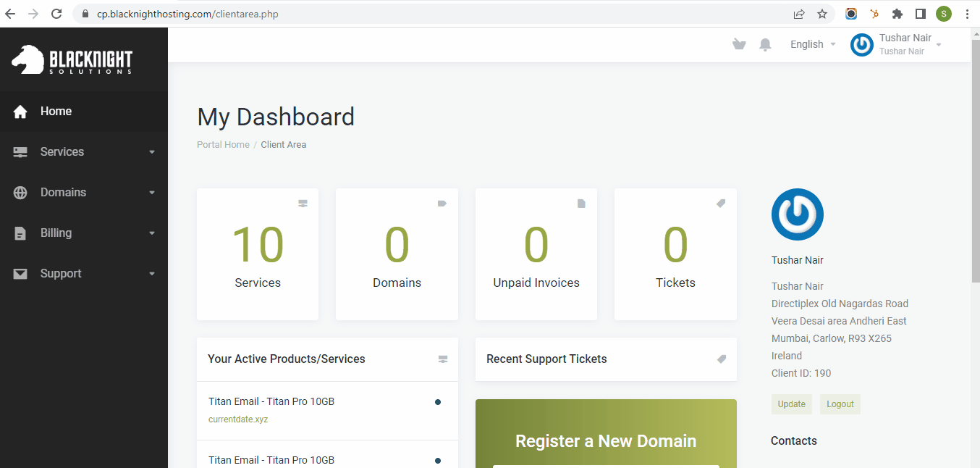Click the green S Chrome profile icon

click(x=944, y=14)
